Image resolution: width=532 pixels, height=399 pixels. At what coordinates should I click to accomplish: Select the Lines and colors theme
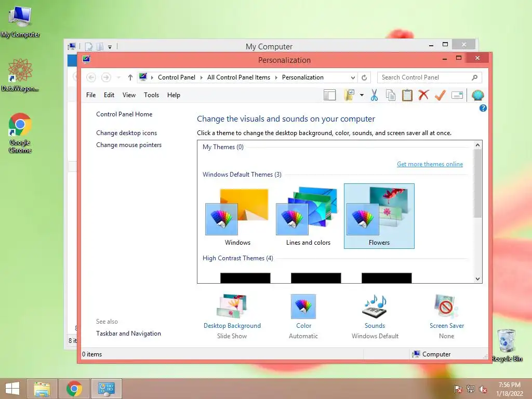308,217
